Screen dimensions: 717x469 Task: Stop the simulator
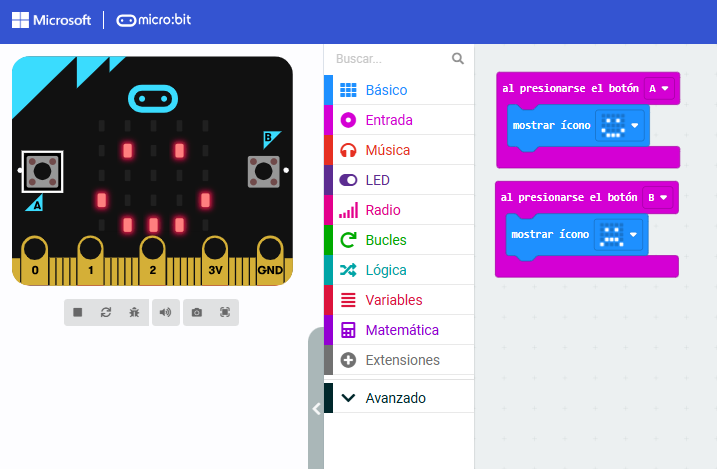pyautogui.click(x=78, y=312)
